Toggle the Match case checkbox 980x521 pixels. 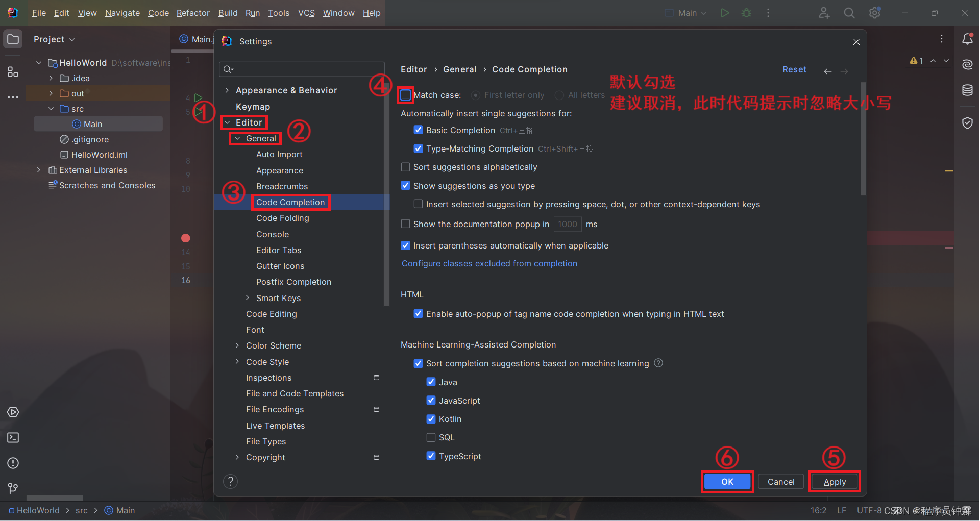pos(406,95)
